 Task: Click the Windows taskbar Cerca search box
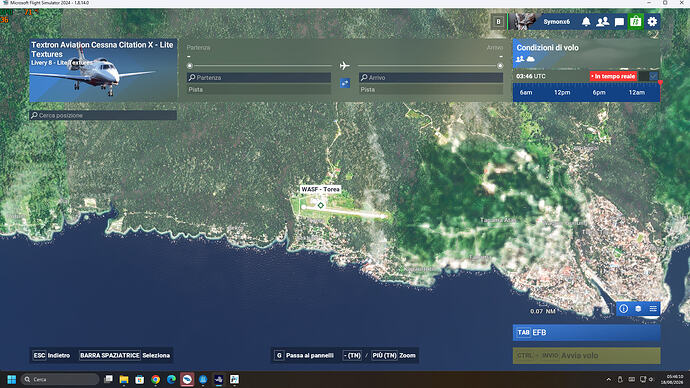click(60, 379)
